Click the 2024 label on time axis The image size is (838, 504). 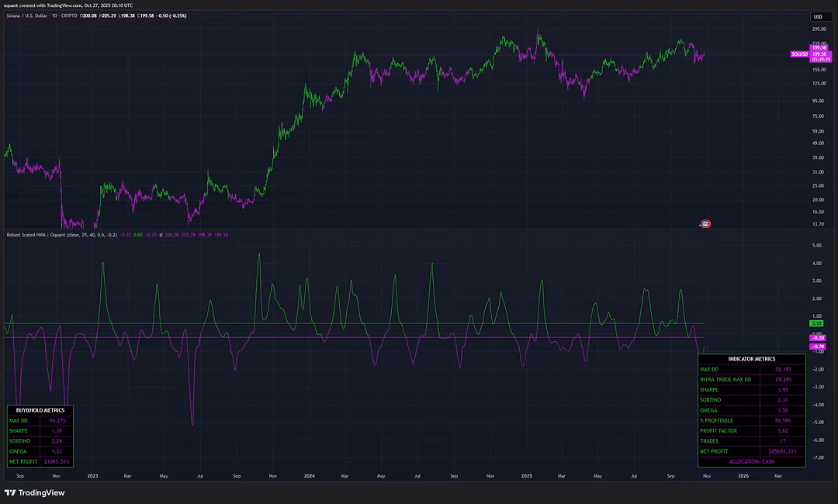coord(310,475)
